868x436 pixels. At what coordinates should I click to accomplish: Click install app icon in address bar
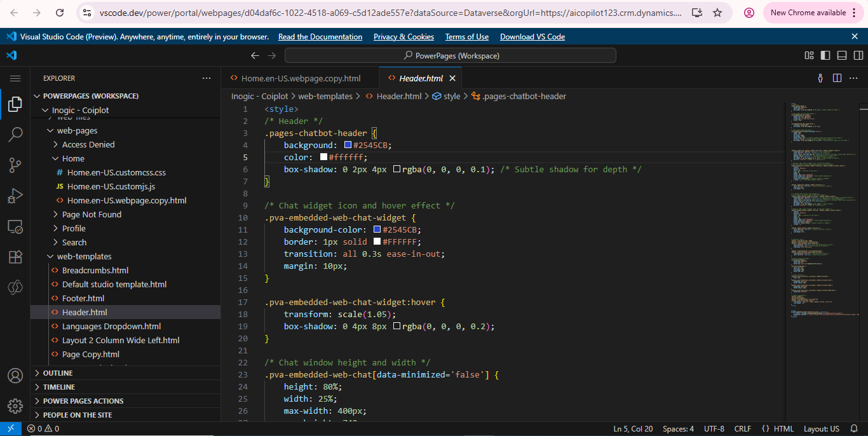pyautogui.click(x=697, y=13)
